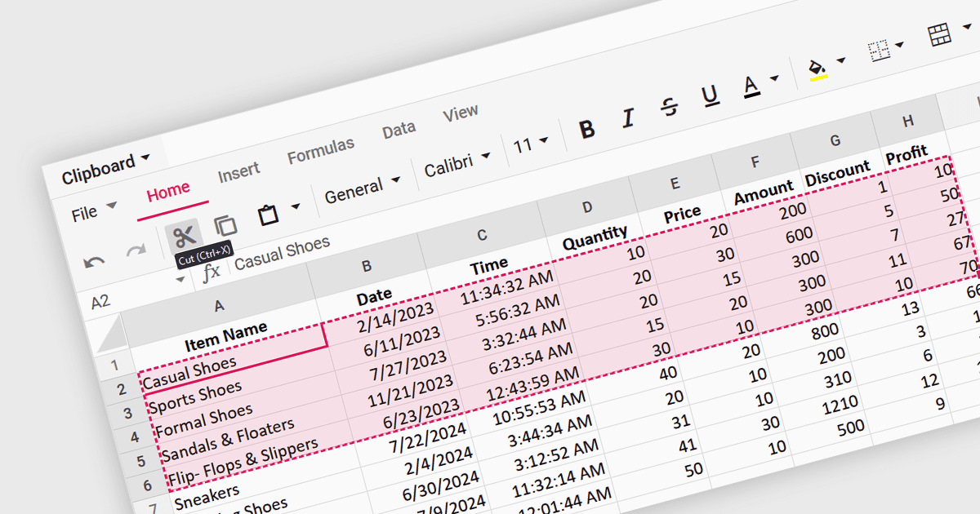This screenshot has height=514, width=980.
Task: Open the font color dropdown arrow
Action: pyautogui.click(x=774, y=79)
